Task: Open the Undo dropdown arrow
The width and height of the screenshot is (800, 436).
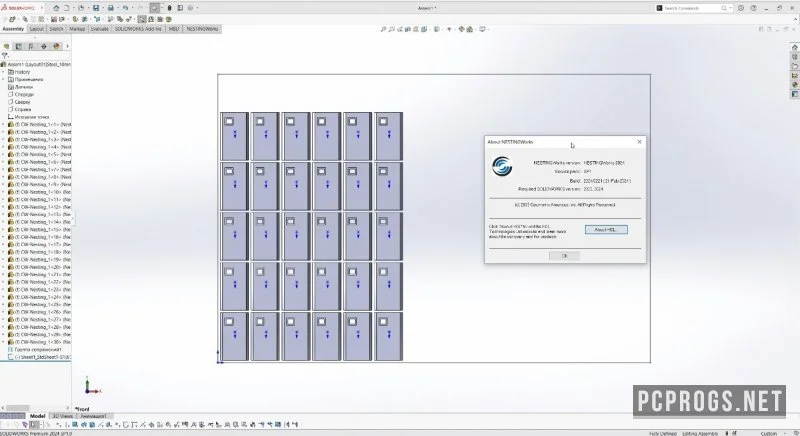Action: coord(132,8)
